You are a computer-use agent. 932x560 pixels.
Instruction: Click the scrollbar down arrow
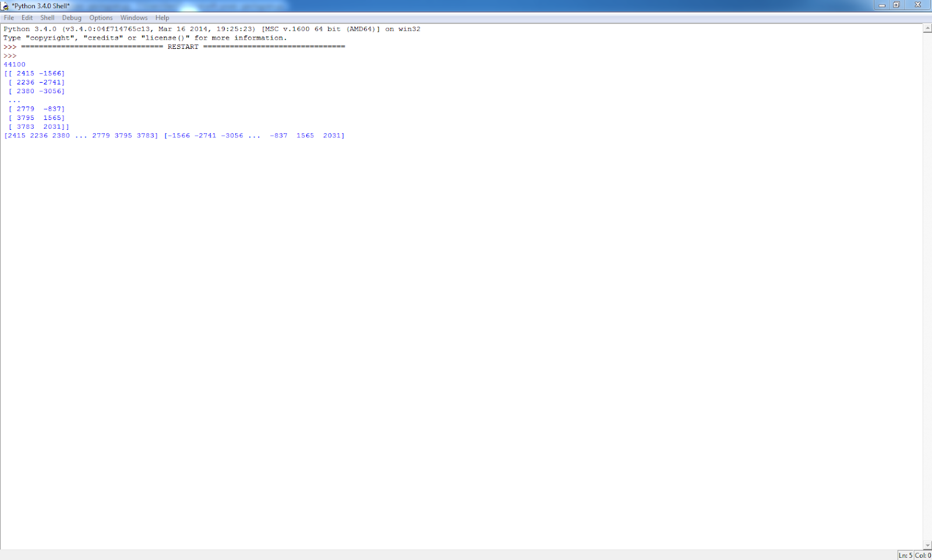click(927, 545)
